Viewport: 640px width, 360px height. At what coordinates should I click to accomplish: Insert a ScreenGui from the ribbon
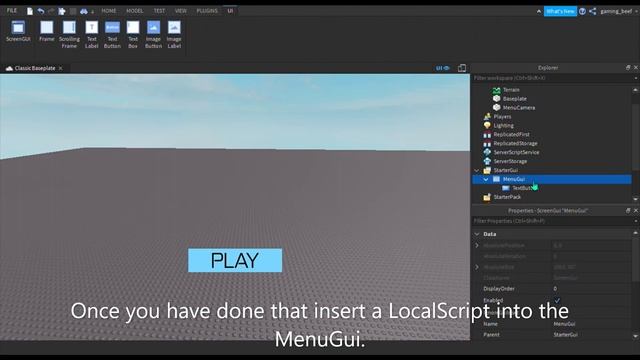pos(18,31)
